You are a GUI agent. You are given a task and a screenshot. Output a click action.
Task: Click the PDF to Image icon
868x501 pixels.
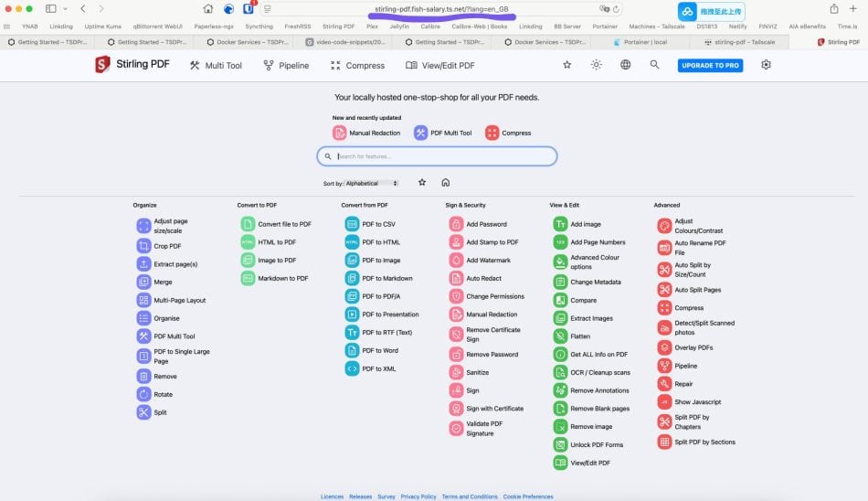(352, 260)
